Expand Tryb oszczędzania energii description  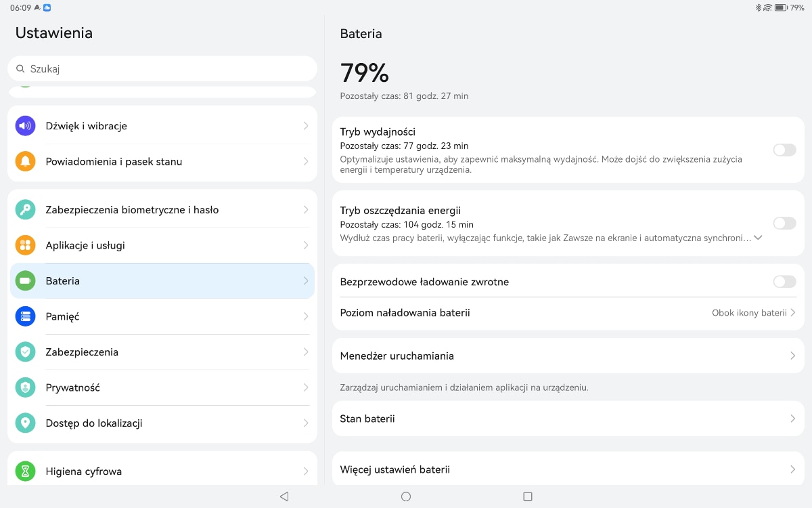click(758, 238)
